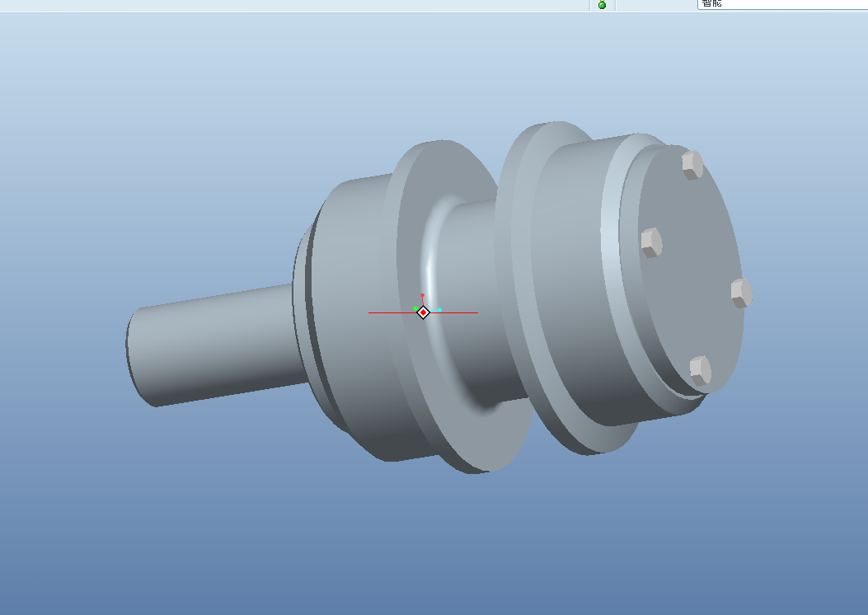Click the green regeneration status indicator

[x=603, y=5]
